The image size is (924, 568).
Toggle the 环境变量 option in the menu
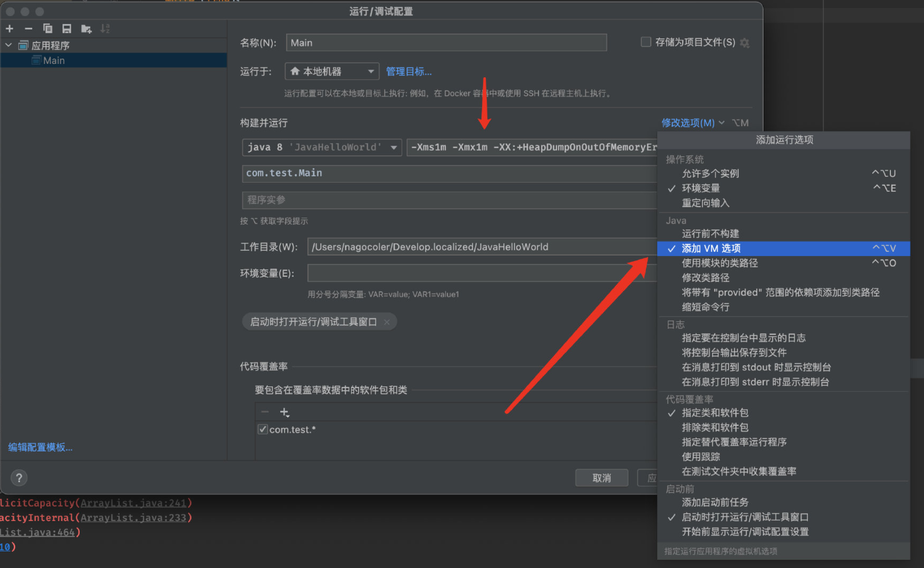pos(784,188)
